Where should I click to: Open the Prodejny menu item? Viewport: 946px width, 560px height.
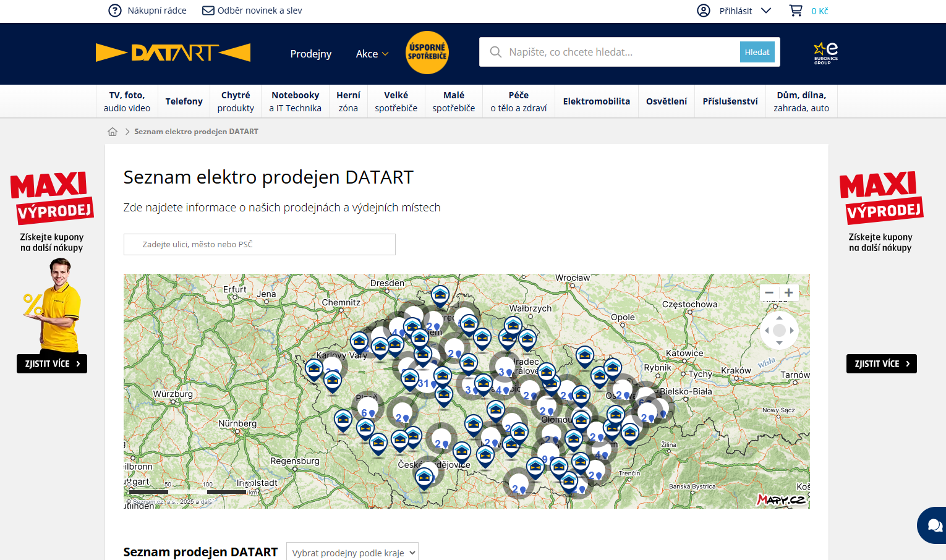[x=311, y=54]
